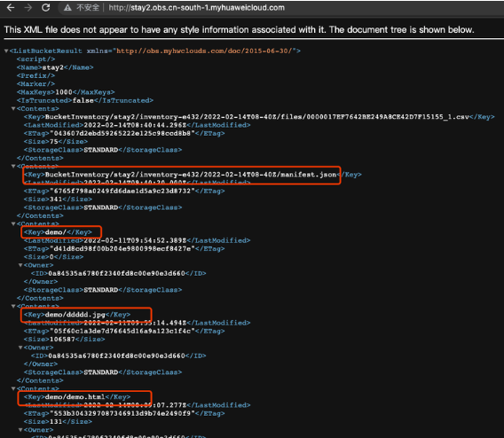Click the not-secure warning triangle icon
This screenshot has width=504, height=438.
(x=67, y=8)
